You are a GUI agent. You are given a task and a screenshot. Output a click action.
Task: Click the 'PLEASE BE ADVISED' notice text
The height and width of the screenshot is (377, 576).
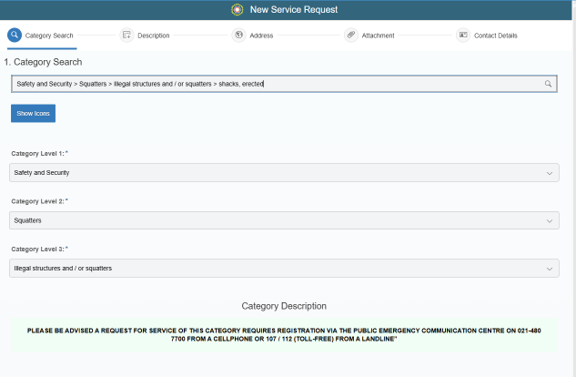pos(284,335)
